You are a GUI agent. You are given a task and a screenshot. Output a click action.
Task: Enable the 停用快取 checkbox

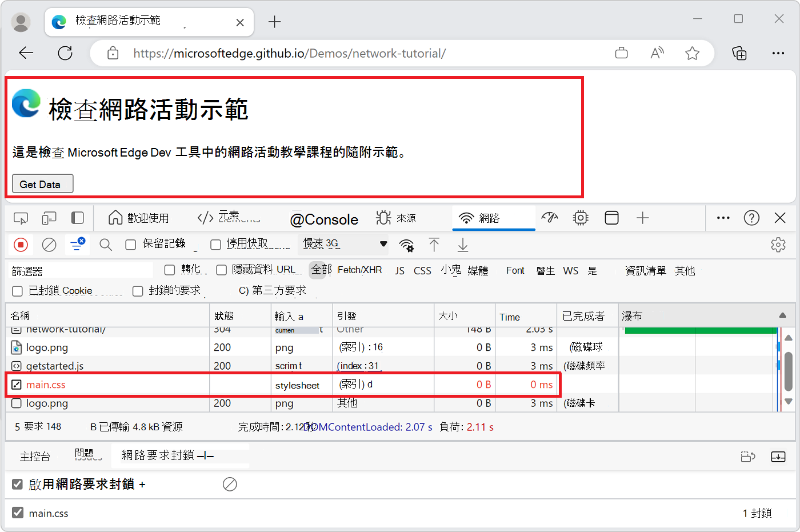(215, 244)
